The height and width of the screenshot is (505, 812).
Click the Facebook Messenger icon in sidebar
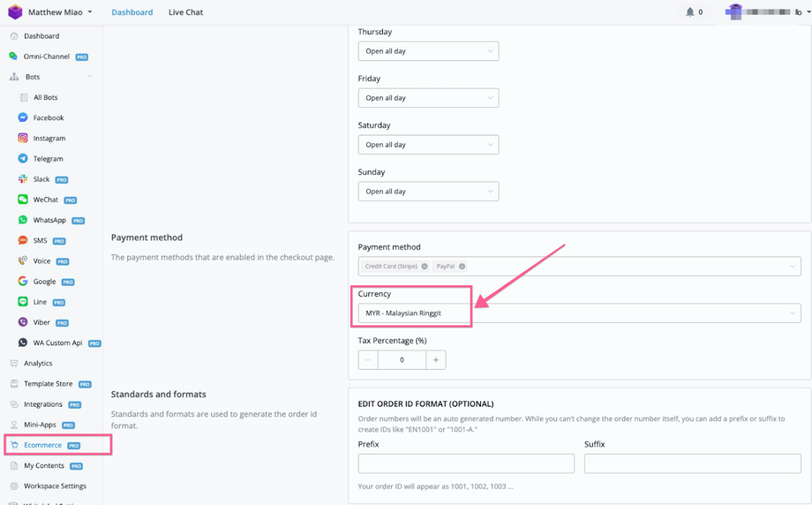[23, 117]
